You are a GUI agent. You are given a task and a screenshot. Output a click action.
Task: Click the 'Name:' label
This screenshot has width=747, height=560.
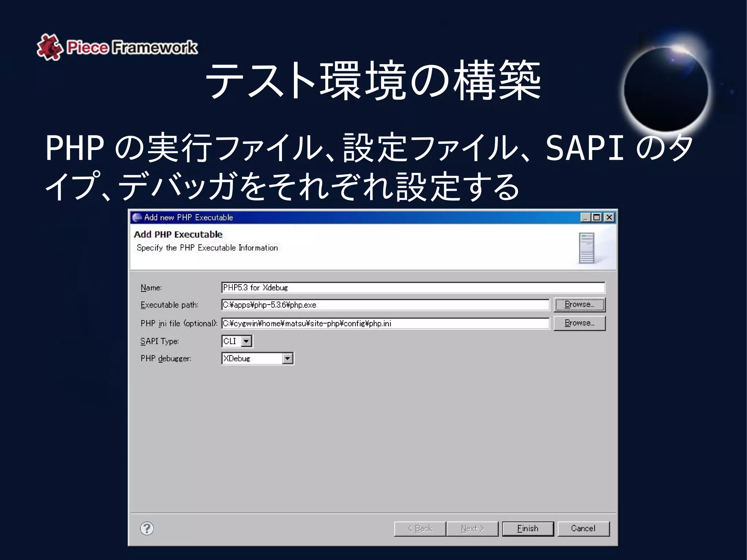(151, 288)
